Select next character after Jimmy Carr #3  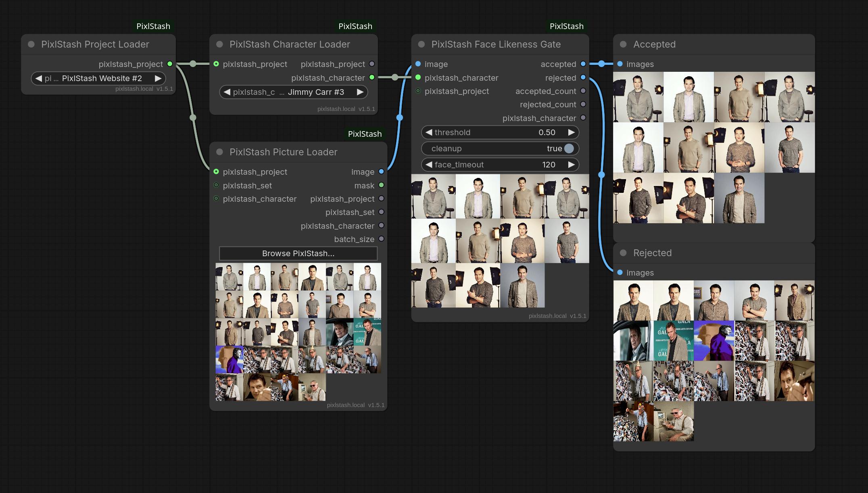click(360, 92)
